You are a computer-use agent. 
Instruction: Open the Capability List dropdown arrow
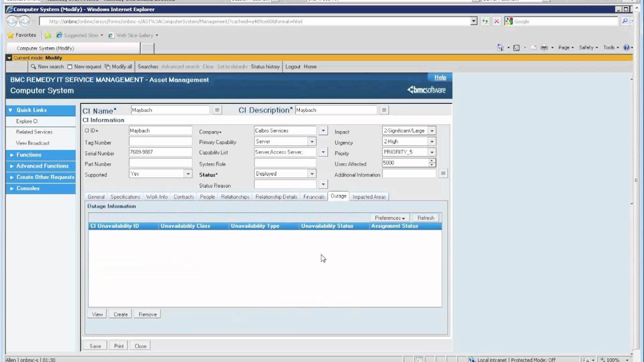pyautogui.click(x=323, y=152)
